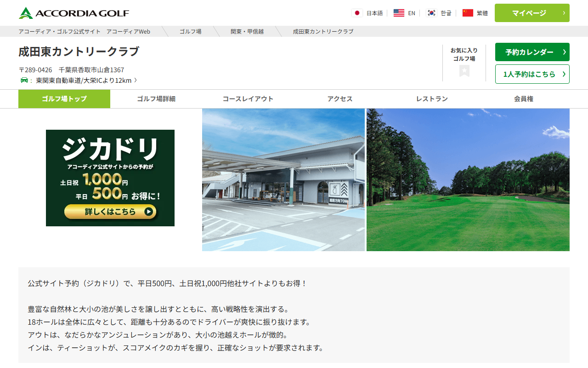Switch to レストラン tab
588x368 pixels.
(432, 99)
